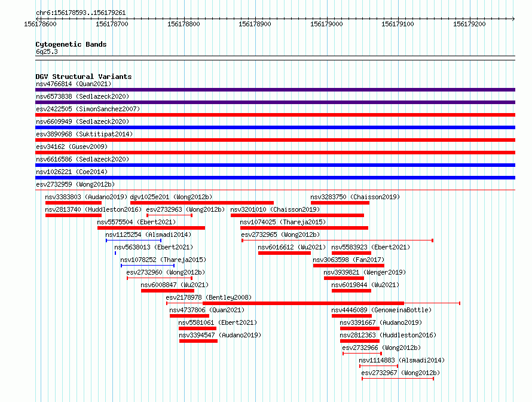532x402 pixels.
Task: Click nsv3391667 (Audano2019) variant bar
Action: click(360, 328)
